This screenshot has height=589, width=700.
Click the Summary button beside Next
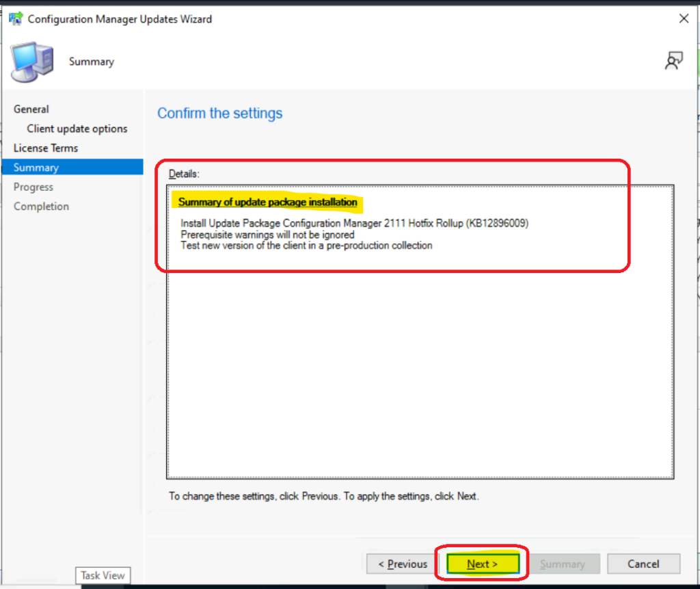(x=563, y=564)
